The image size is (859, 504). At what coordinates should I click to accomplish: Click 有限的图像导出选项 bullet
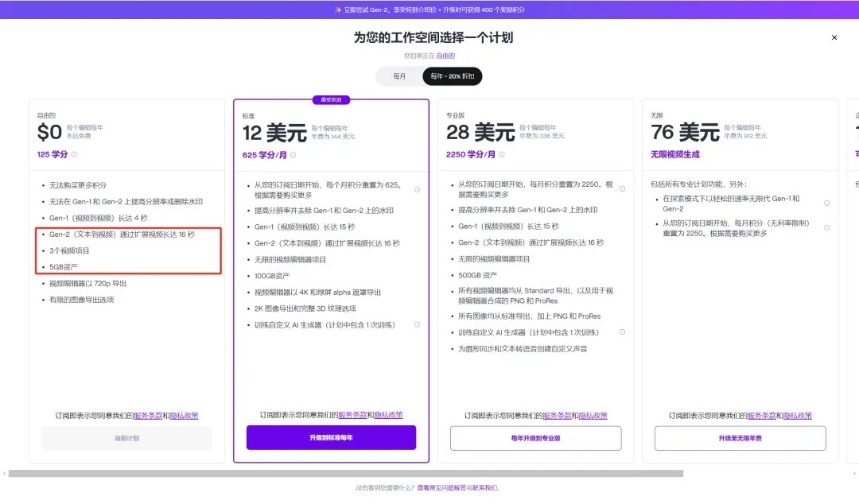click(82, 300)
